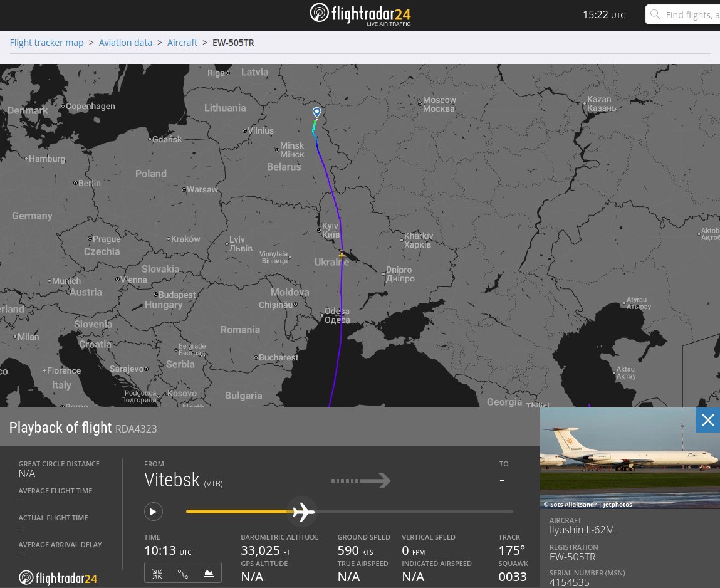The width and height of the screenshot is (720, 588).
Task: Click the 15:22 UTC clock in header
Action: (x=604, y=14)
